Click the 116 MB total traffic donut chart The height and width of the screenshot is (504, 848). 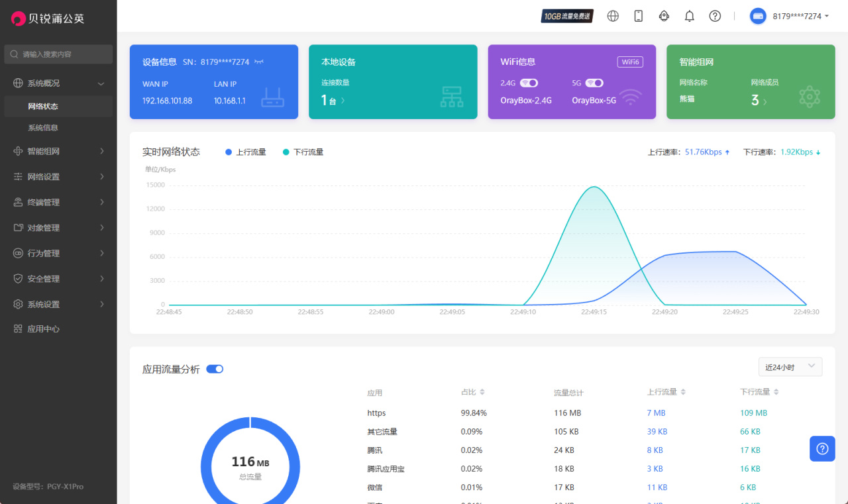pyautogui.click(x=250, y=466)
